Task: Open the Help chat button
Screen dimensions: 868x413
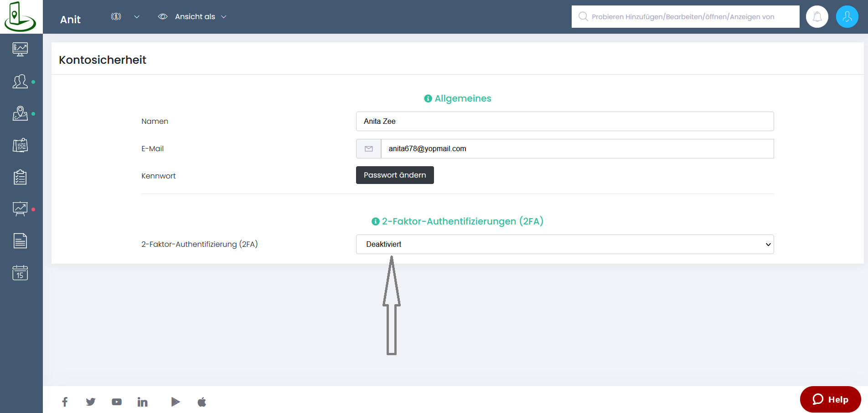Action: click(x=830, y=399)
